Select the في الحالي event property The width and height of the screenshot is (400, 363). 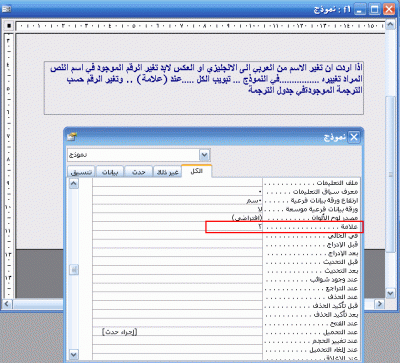click(x=312, y=236)
